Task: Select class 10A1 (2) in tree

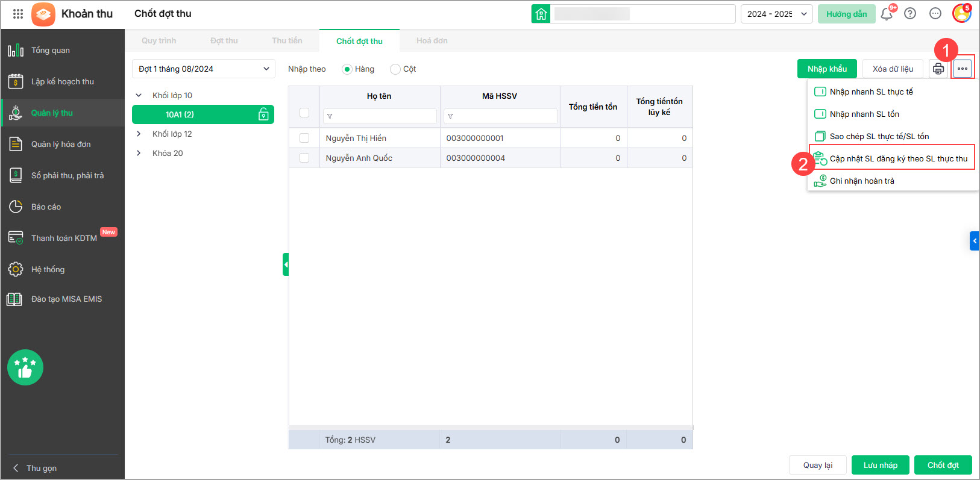Action: tap(203, 114)
